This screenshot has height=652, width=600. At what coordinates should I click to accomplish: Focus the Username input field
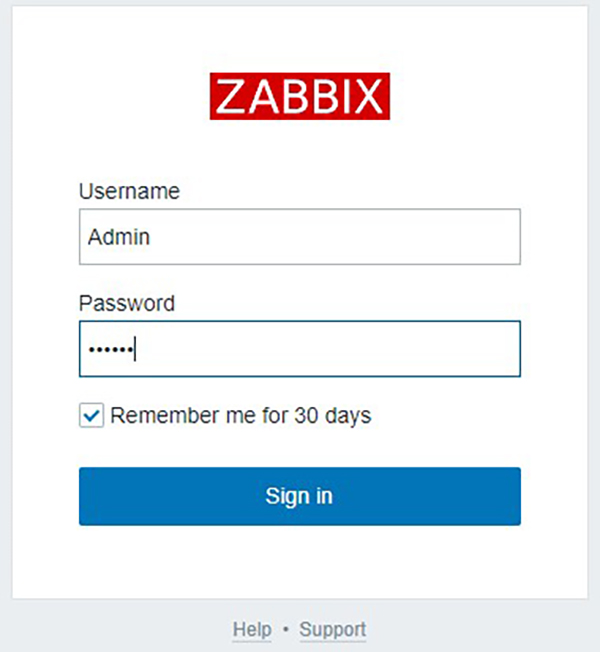point(300,237)
